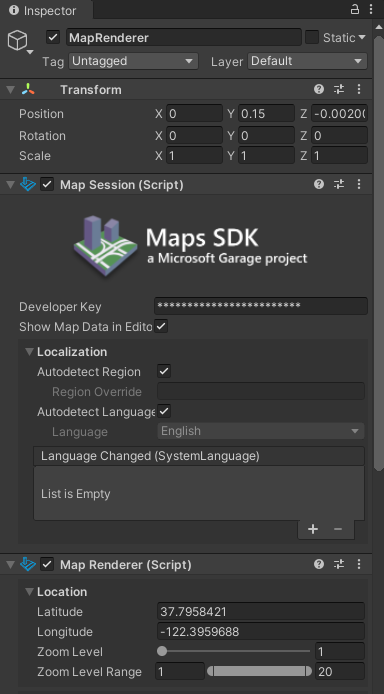Viewport: 384px width, 694px height.
Task: Click the List is Empty text
Action: (76, 494)
